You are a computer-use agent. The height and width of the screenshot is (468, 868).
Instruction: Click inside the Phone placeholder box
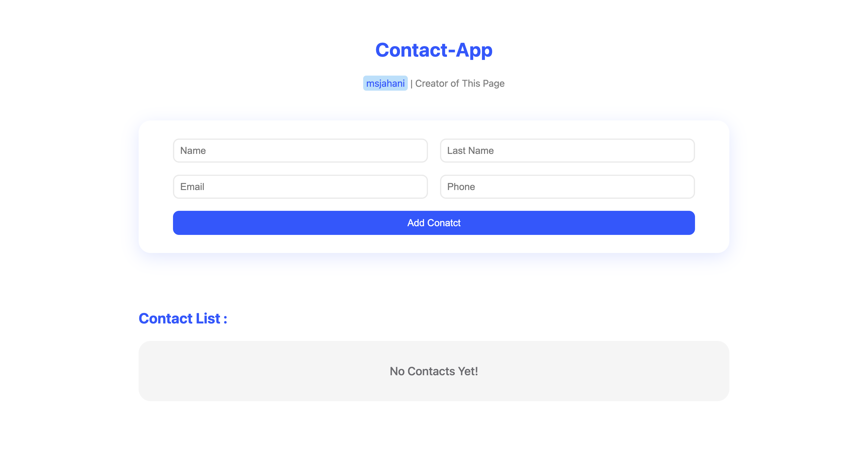tap(567, 186)
